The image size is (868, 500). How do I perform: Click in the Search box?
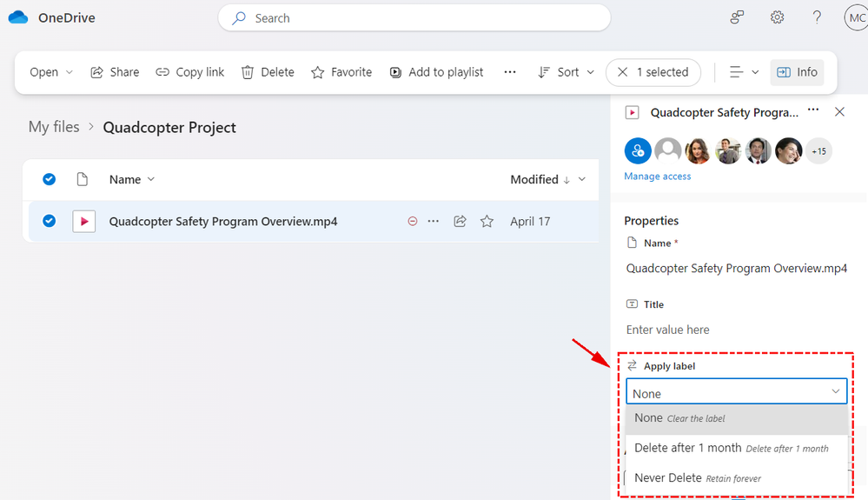pos(414,18)
